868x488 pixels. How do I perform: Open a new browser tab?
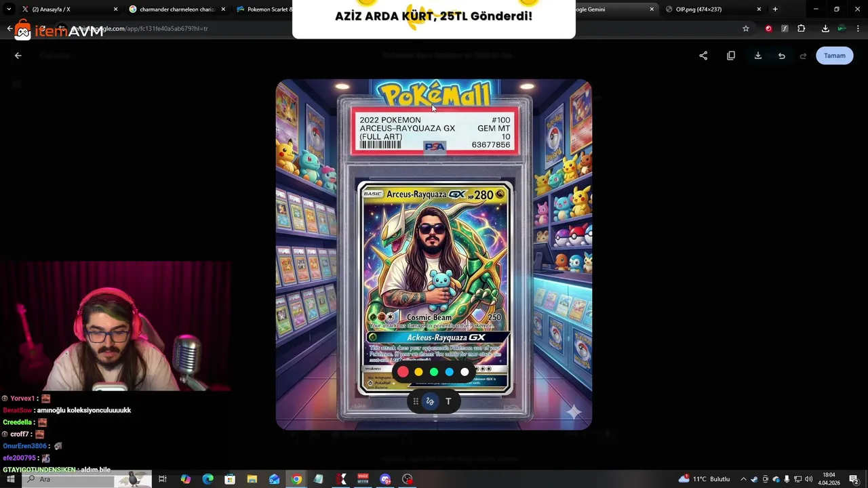coord(775,9)
